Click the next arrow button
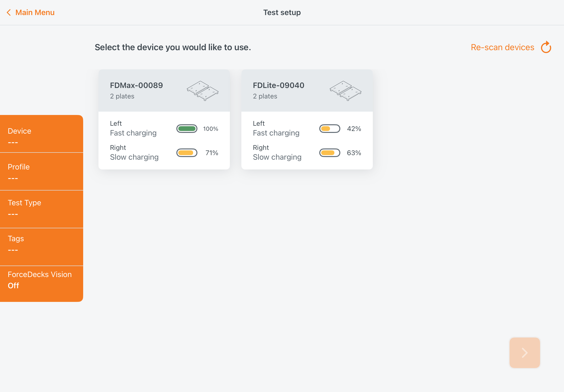This screenshot has width=564, height=392. (525, 353)
